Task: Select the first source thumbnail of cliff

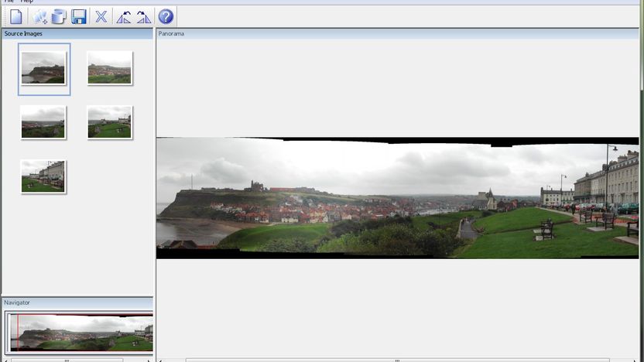Action: [43, 69]
